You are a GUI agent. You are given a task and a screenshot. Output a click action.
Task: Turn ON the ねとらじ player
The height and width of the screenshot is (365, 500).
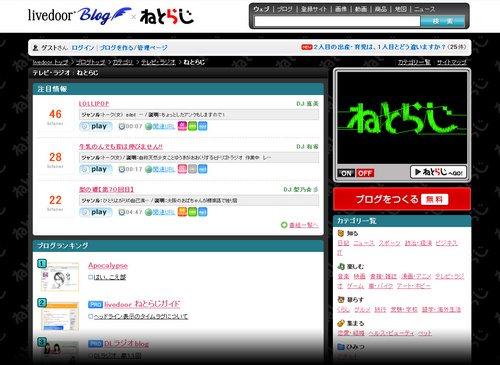tap(347, 173)
